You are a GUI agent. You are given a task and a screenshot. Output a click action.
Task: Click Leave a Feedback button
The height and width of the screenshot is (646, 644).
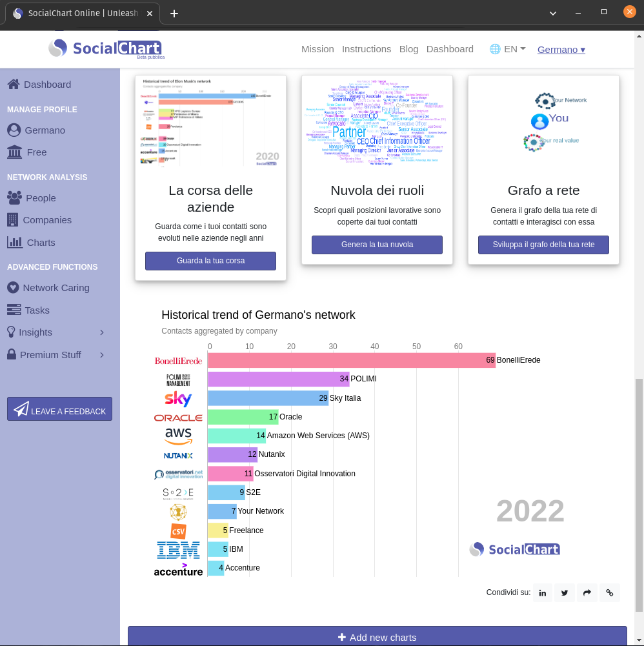pos(60,409)
